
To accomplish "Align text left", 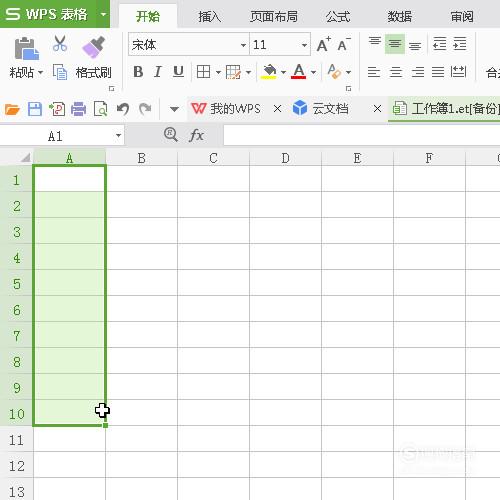I will coord(374,72).
